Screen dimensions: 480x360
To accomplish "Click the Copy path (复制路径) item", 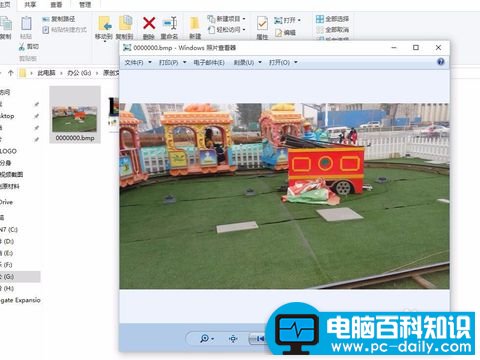I will 59,19.
